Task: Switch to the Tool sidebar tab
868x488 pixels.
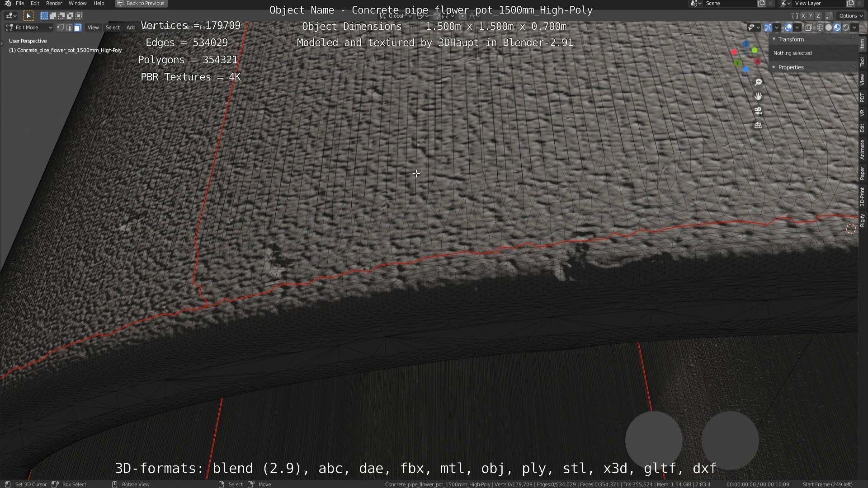Action: point(862,62)
